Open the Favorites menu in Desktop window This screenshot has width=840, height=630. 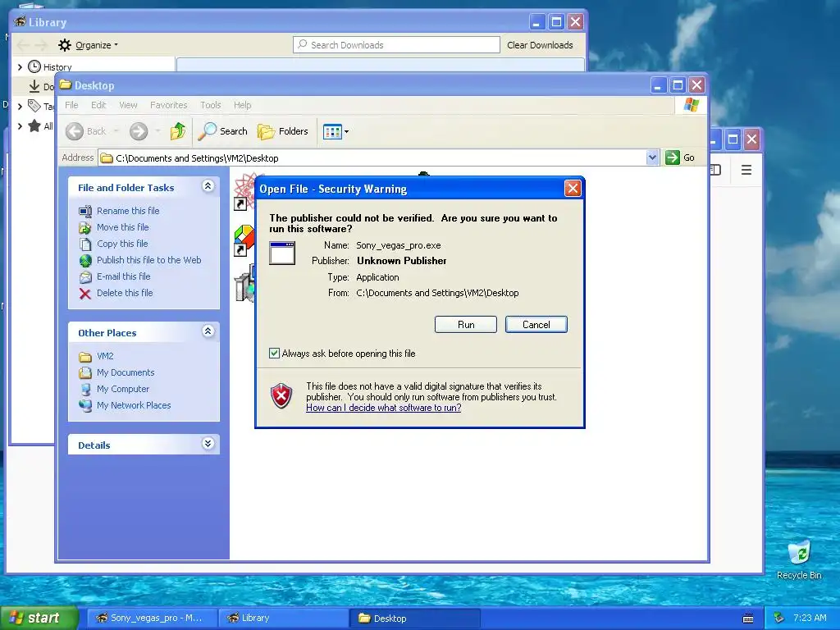169,105
